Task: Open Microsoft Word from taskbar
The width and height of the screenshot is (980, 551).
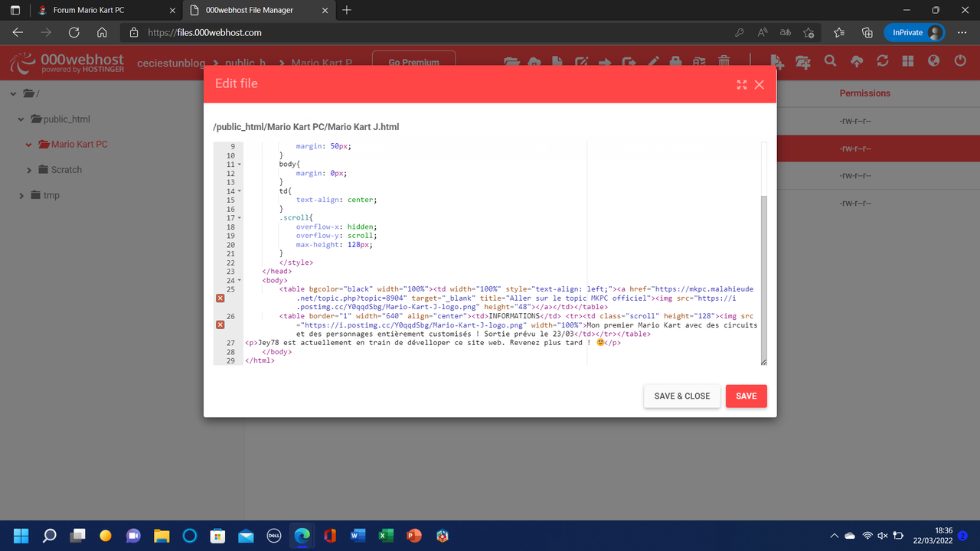Action: [x=358, y=535]
